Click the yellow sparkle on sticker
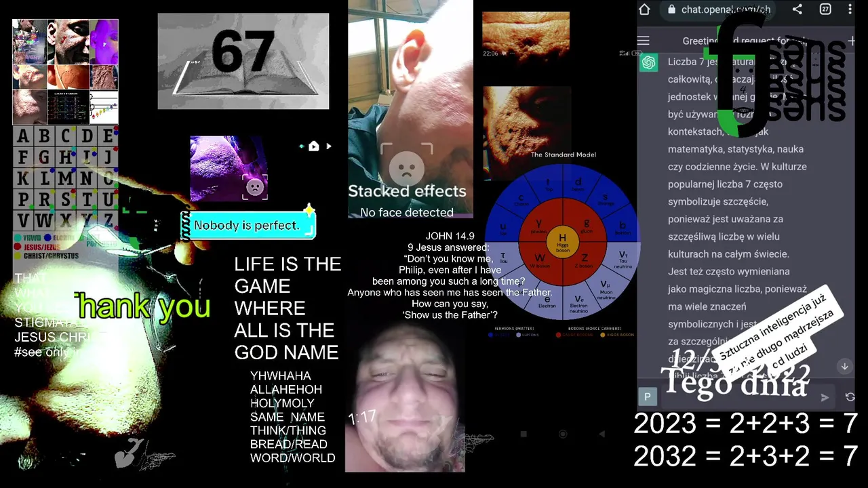Image resolution: width=868 pixels, height=488 pixels. tap(309, 211)
